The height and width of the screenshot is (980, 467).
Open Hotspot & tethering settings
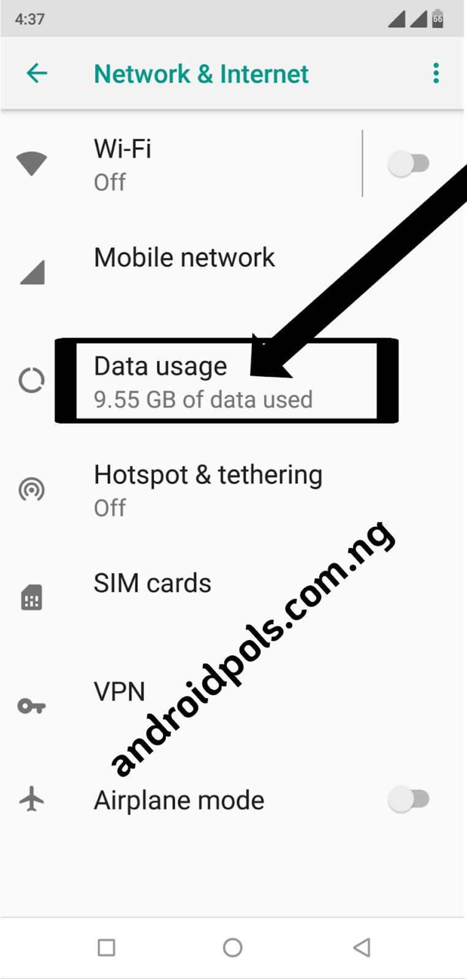[233, 490]
